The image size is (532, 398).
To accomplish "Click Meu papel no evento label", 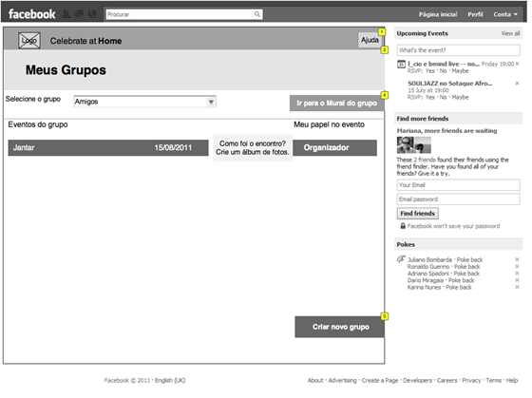I will coord(329,124).
